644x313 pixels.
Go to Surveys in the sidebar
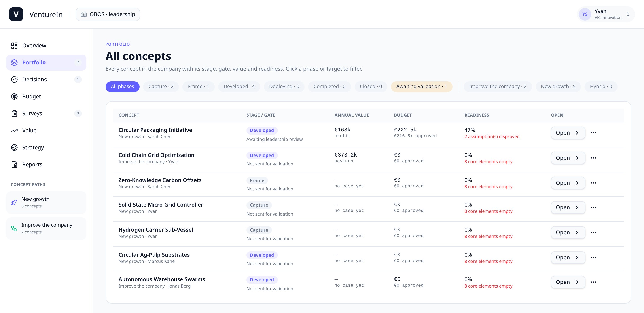pos(46,114)
